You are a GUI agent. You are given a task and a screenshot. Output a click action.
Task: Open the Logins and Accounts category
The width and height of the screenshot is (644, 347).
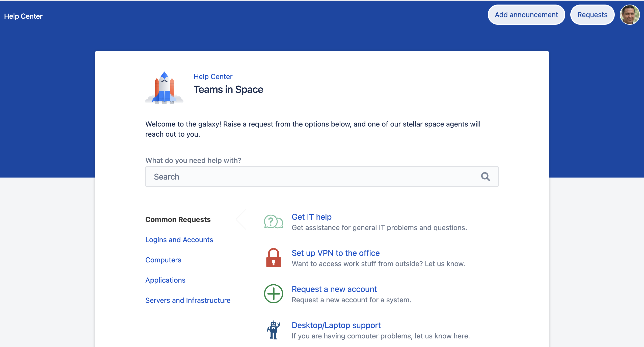pyautogui.click(x=179, y=239)
